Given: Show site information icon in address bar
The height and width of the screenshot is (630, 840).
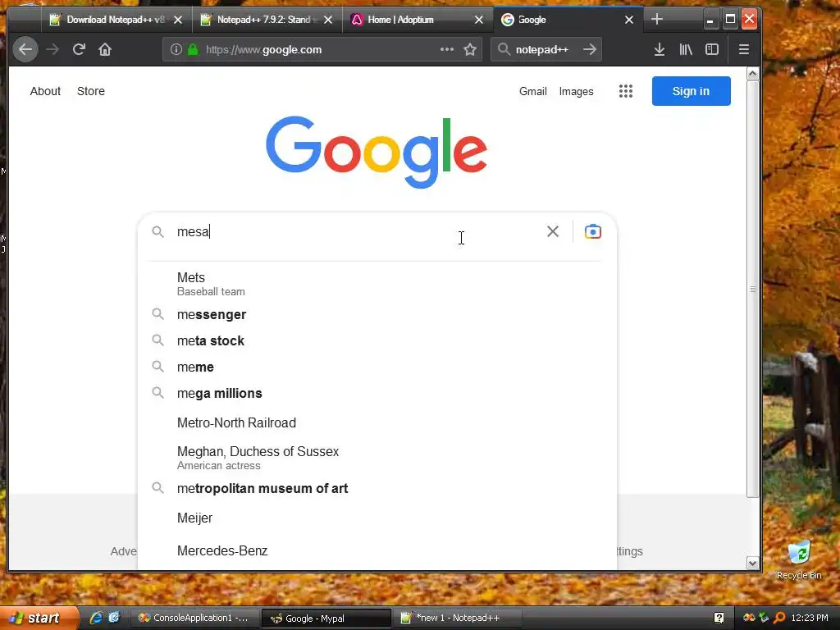Looking at the screenshot, I should (176, 50).
